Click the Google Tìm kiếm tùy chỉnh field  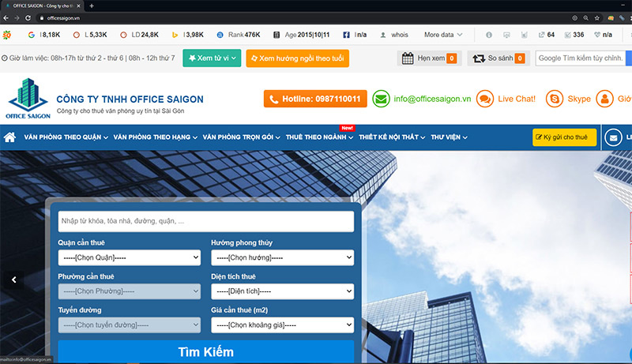[580, 58]
